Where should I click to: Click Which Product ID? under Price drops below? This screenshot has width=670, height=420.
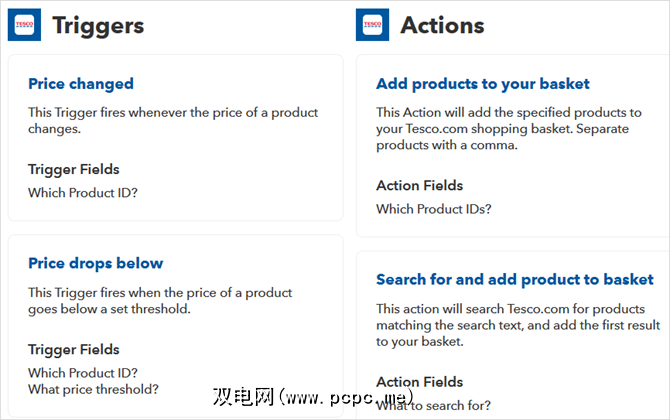(82, 372)
